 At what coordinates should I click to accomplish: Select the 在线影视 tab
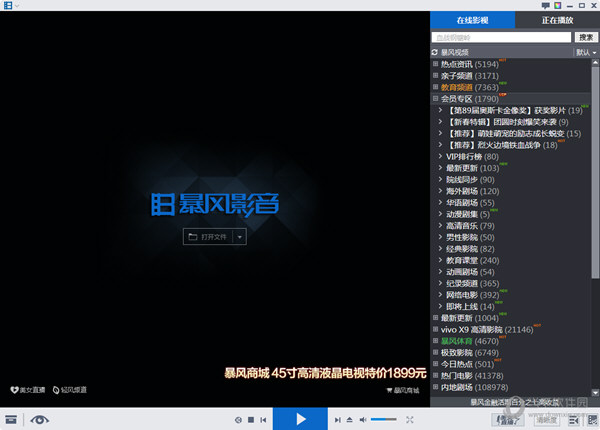pos(473,20)
